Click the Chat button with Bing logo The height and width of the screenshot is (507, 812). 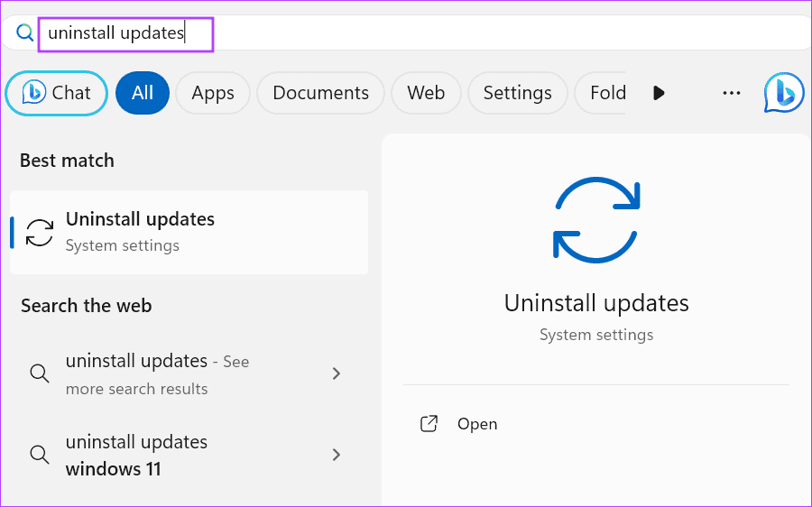[x=57, y=93]
